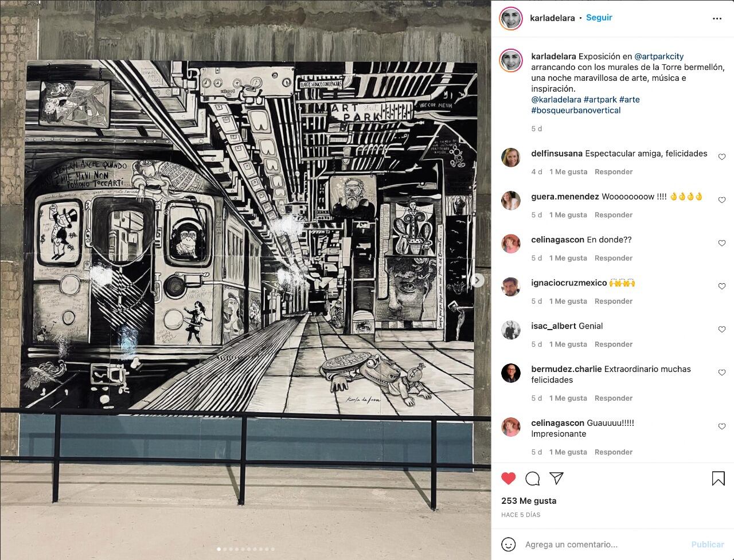The image size is (734, 560).
Task: Like delfinsusana's comment with the heart
Action: [x=722, y=157]
